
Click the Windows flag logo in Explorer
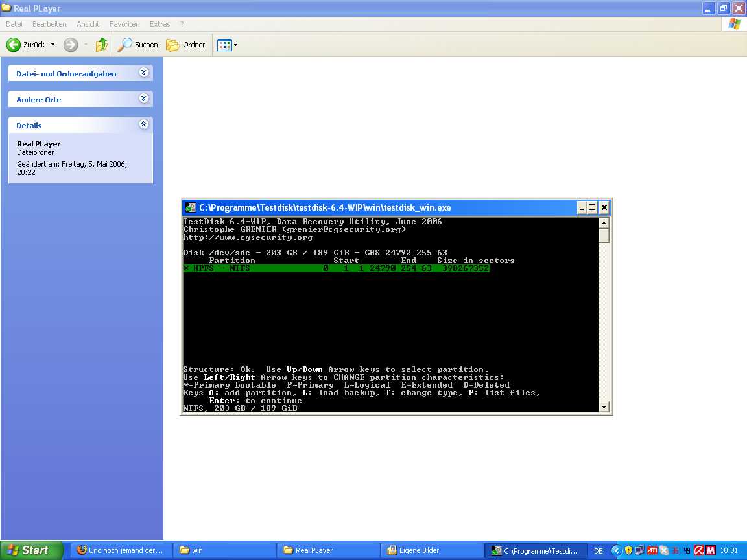tap(734, 24)
